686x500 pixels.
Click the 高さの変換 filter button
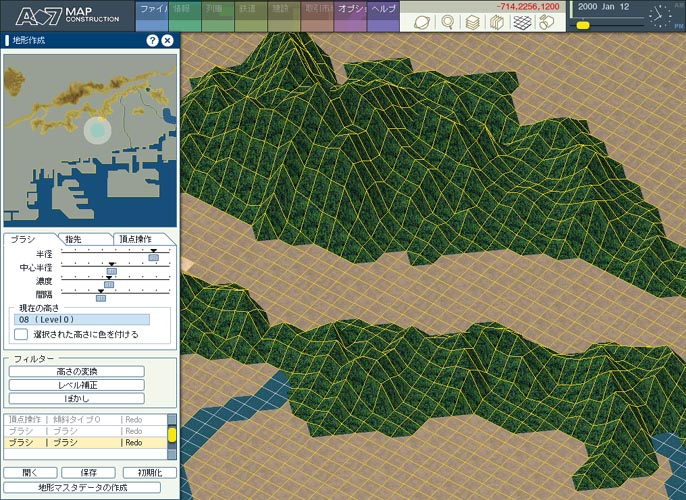coord(76,371)
